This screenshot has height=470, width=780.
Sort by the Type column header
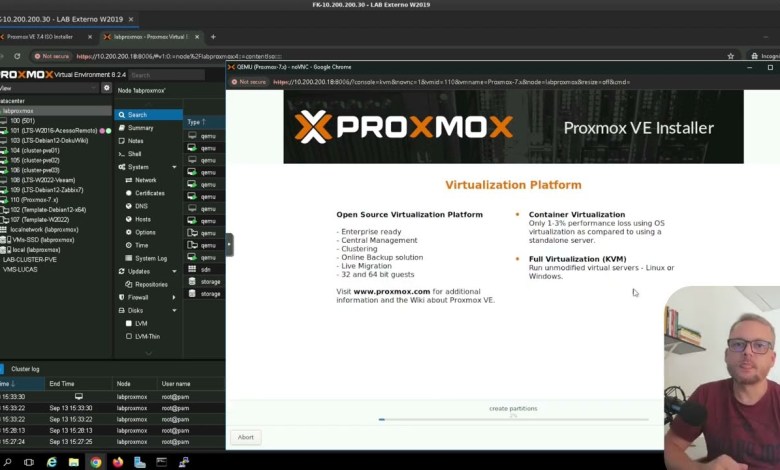click(204, 122)
